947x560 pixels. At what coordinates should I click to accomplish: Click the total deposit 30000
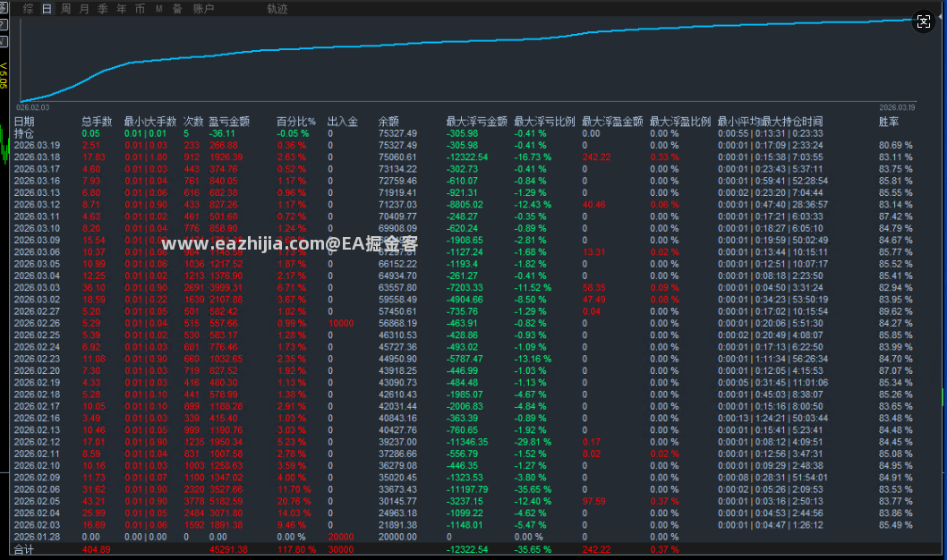(341, 550)
